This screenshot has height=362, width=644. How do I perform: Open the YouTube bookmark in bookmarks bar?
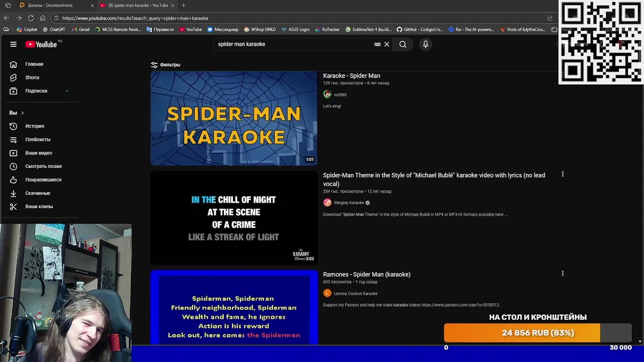pyautogui.click(x=191, y=30)
